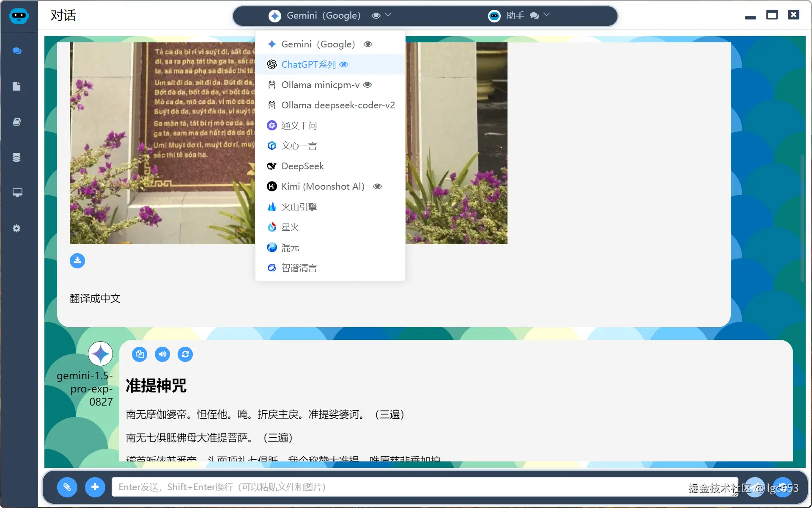Attach a file with the paperclip button
Screen dimensions: 812x508
67,487
